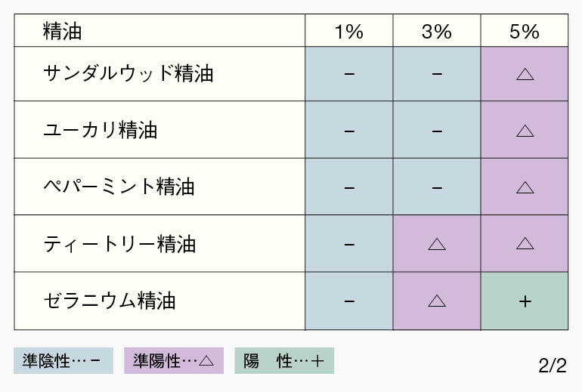Click the triangle in ティートリー 3% cell

(437, 244)
